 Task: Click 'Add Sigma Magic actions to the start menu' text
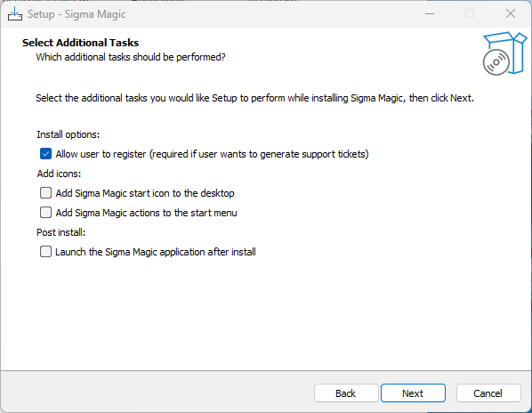point(146,213)
